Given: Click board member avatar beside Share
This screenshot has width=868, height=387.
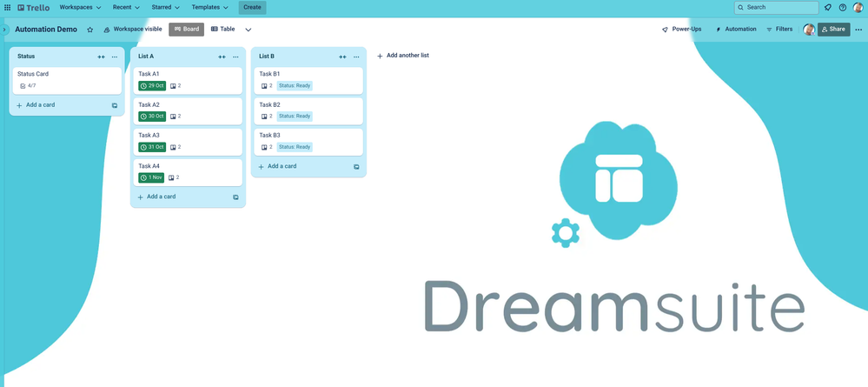Looking at the screenshot, I should [x=809, y=30].
